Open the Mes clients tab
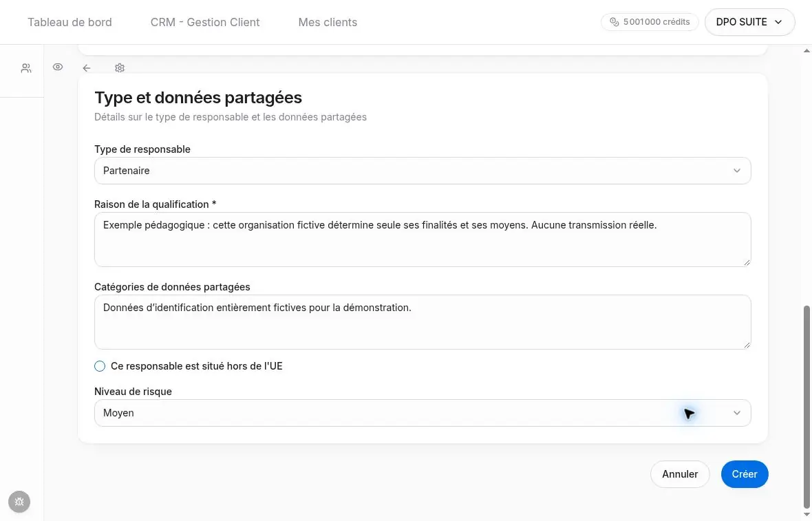The width and height of the screenshot is (812, 521). click(x=328, y=22)
